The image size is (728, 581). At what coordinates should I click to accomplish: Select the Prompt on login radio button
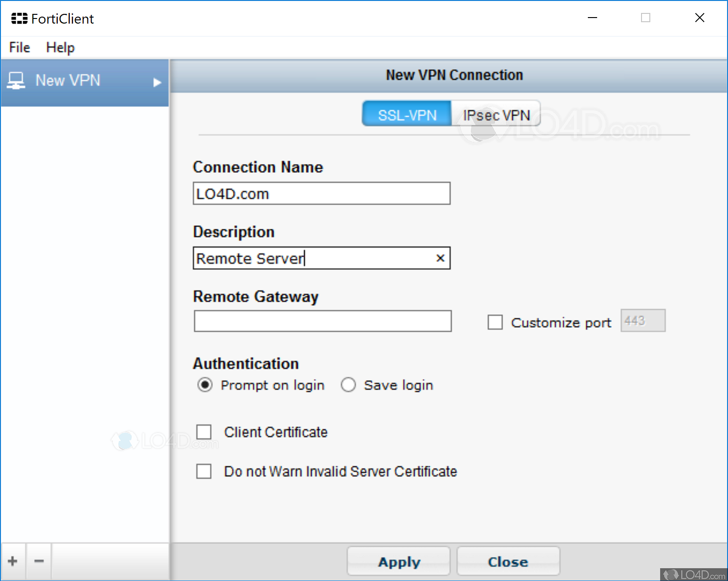[x=205, y=385]
